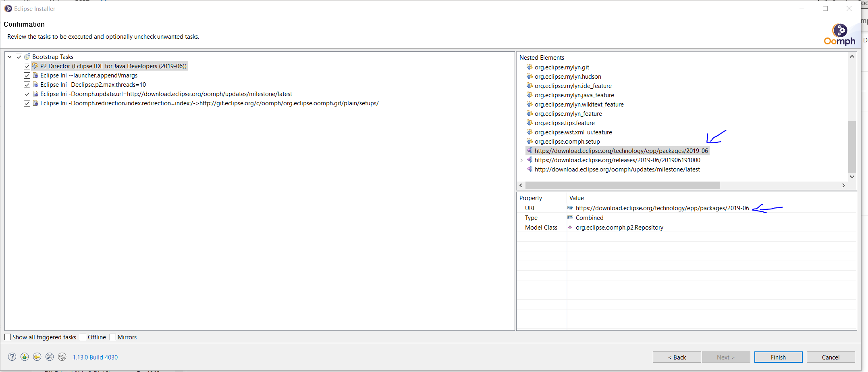Uncheck the P2 Director task checkbox

(27, 66)
